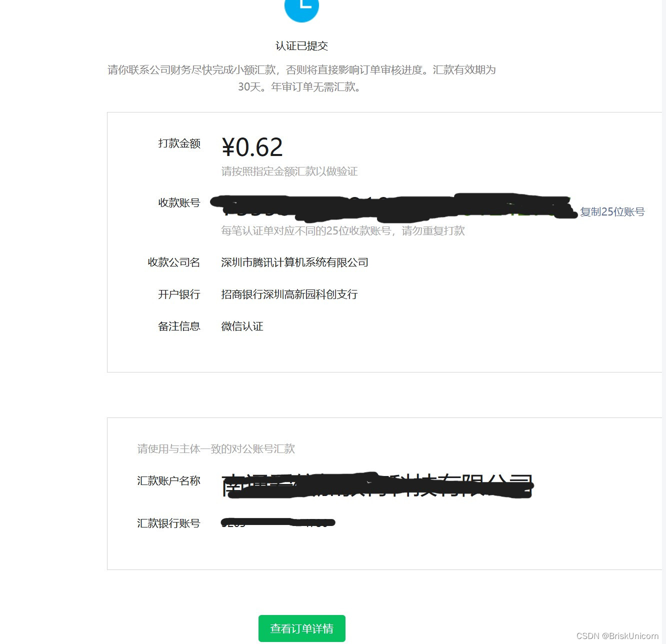The width and height of the screenshot is (666, 644).
Task: Select company name 深圳市腾讯计算机系统有限公司
Action: click(x=294, y=262)
